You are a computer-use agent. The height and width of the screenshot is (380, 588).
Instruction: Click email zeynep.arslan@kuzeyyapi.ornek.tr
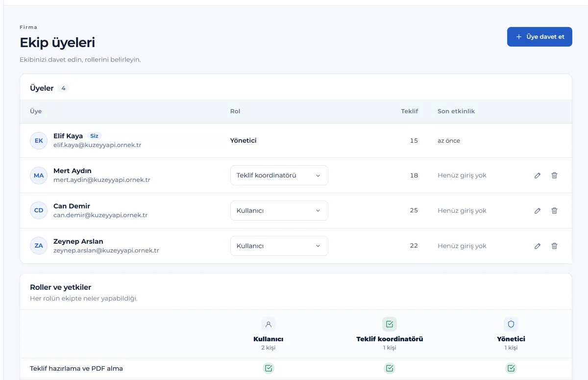106,251
